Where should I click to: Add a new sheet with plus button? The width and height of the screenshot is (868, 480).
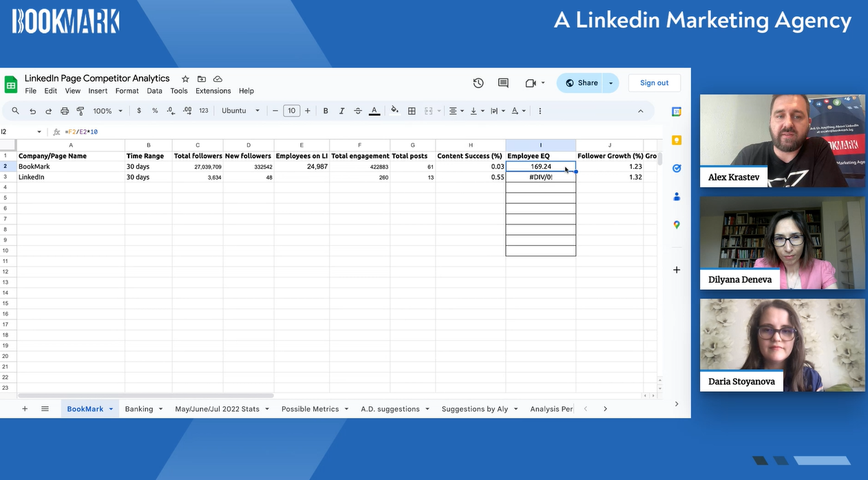coord(25,409)
